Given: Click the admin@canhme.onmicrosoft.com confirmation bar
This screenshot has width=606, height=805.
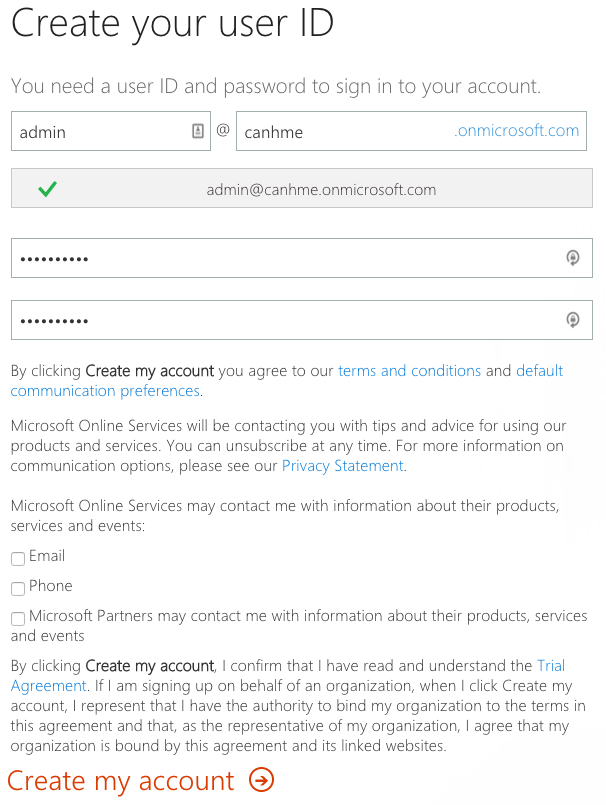Looking at the screenshot, I should click(302, 188).
